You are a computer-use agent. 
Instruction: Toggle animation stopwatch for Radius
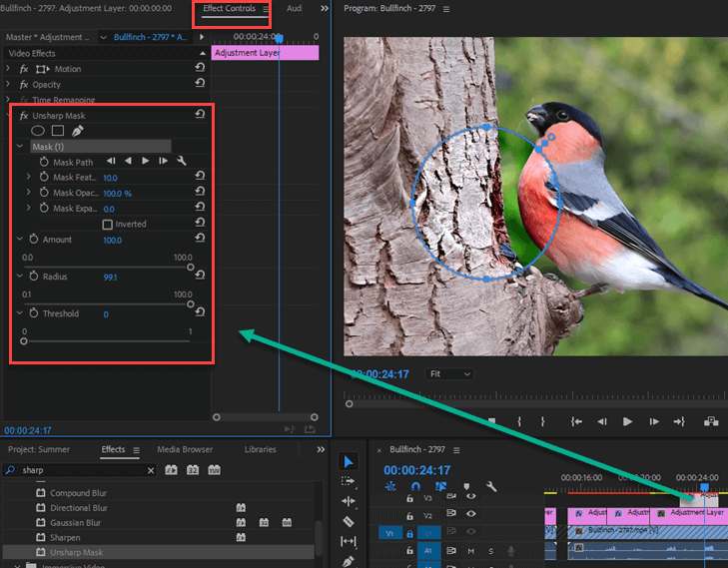[33, 277]
